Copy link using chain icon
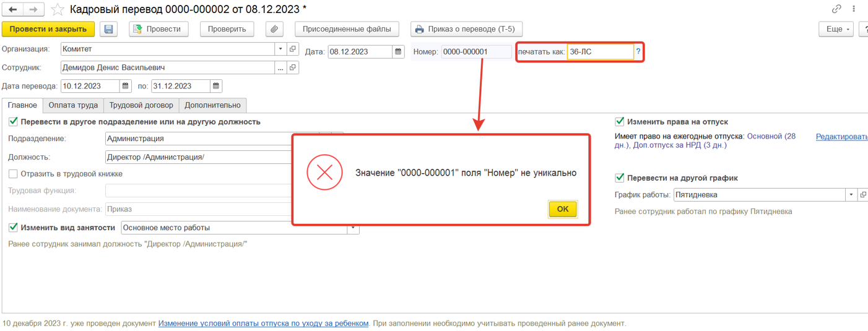868x331 pixels. (x=837, y=9)
